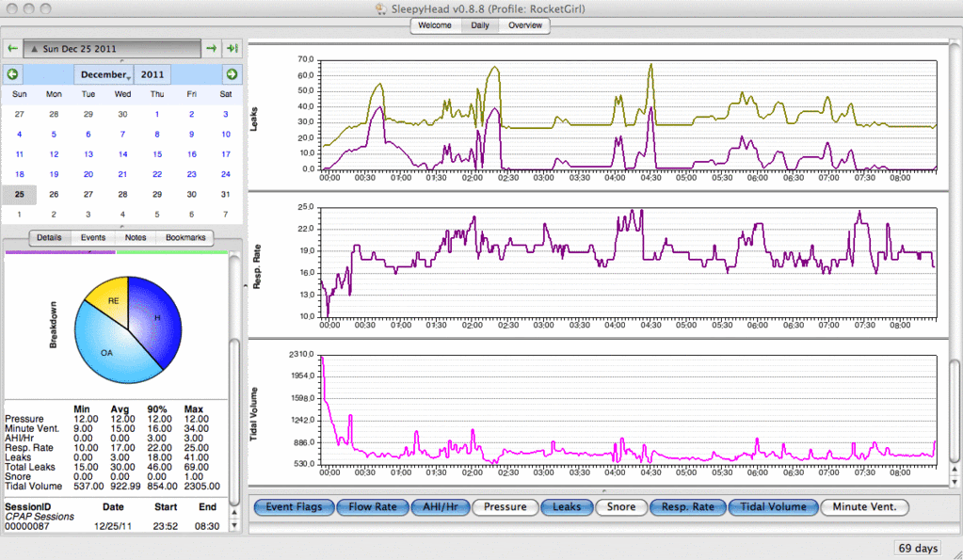Select December 1 in the calendar
The image size is (963, 560).
click(156, 114)
